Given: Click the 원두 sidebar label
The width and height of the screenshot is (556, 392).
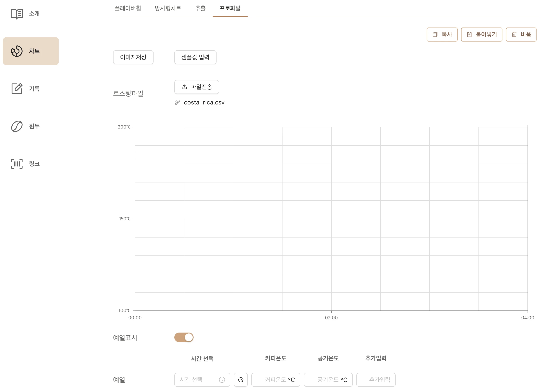Looking at the screenshot, I should [x=34, y=126].
